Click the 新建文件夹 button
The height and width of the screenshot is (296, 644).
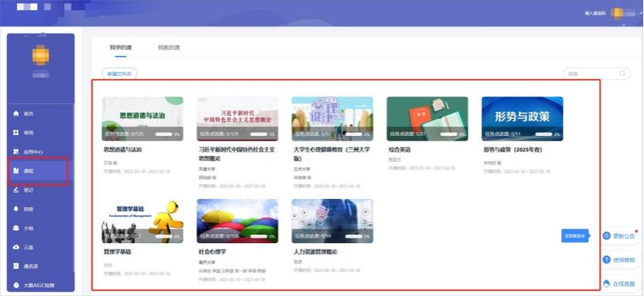tap(119, 74)
